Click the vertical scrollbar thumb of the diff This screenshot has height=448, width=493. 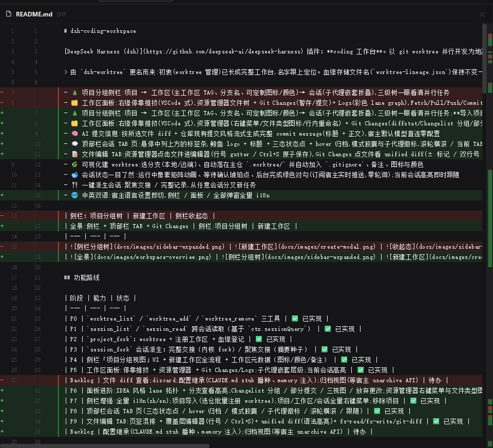point(484,59)
